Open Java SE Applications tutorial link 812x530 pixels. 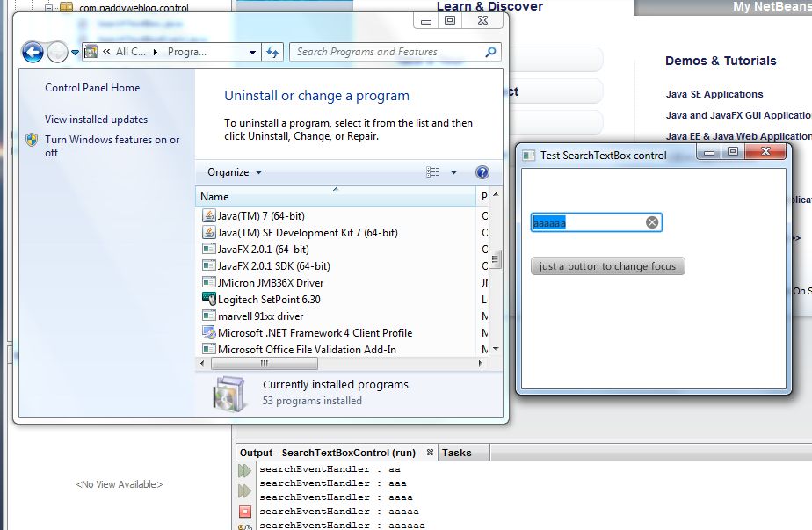714,94
